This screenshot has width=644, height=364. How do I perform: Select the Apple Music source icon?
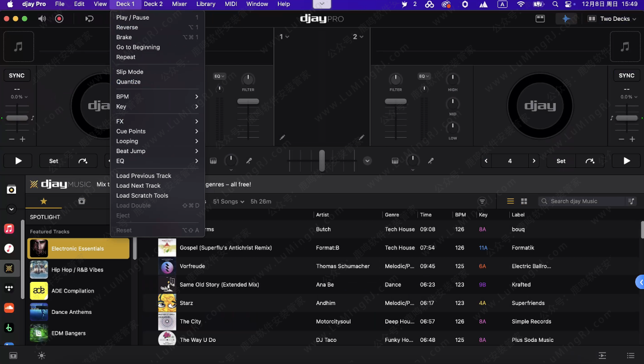tap(9, 229)
